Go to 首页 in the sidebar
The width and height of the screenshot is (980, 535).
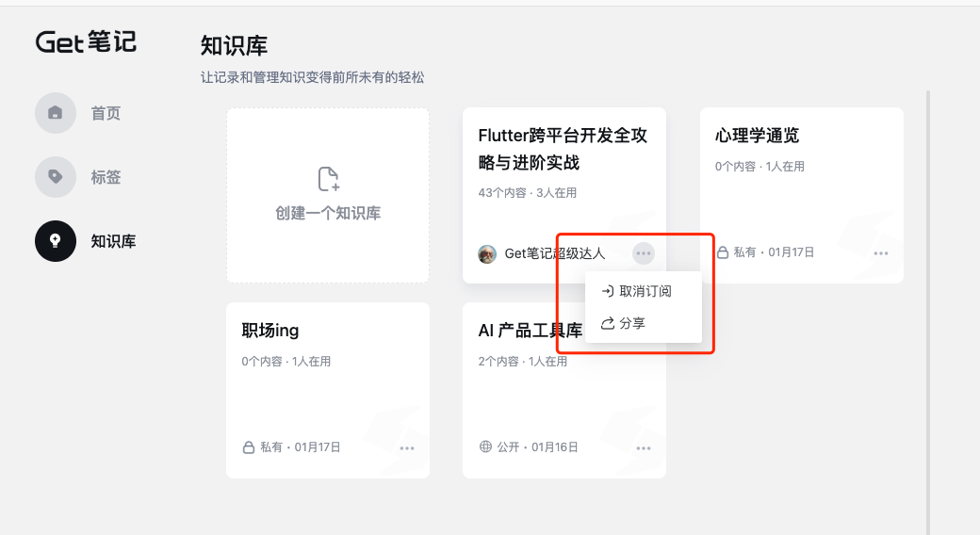pos(106,113)
